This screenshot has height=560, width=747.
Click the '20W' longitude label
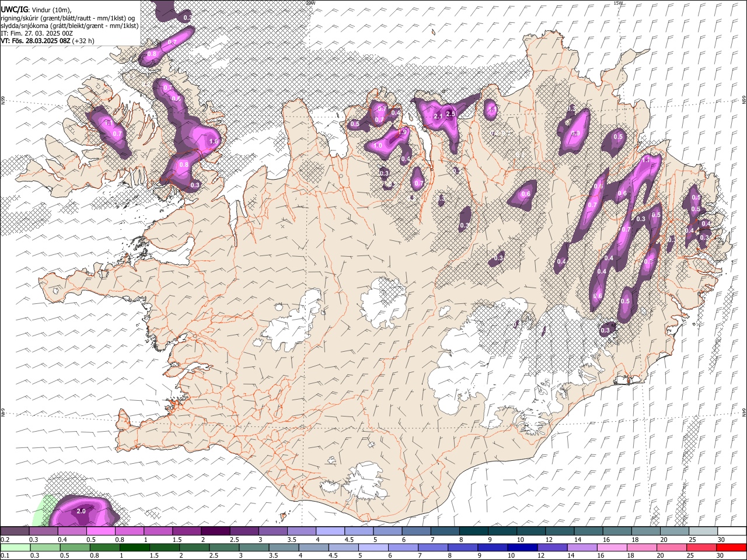tap(310, 3)
